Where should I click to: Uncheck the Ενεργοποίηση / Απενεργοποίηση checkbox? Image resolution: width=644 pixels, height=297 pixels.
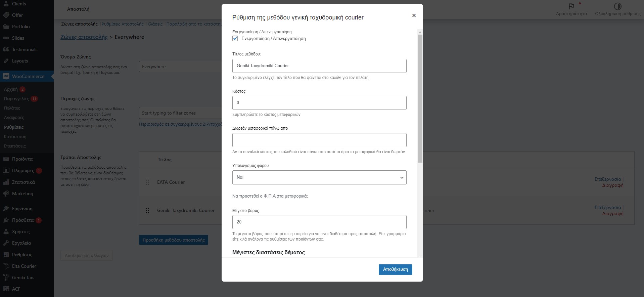coord(235,39)
